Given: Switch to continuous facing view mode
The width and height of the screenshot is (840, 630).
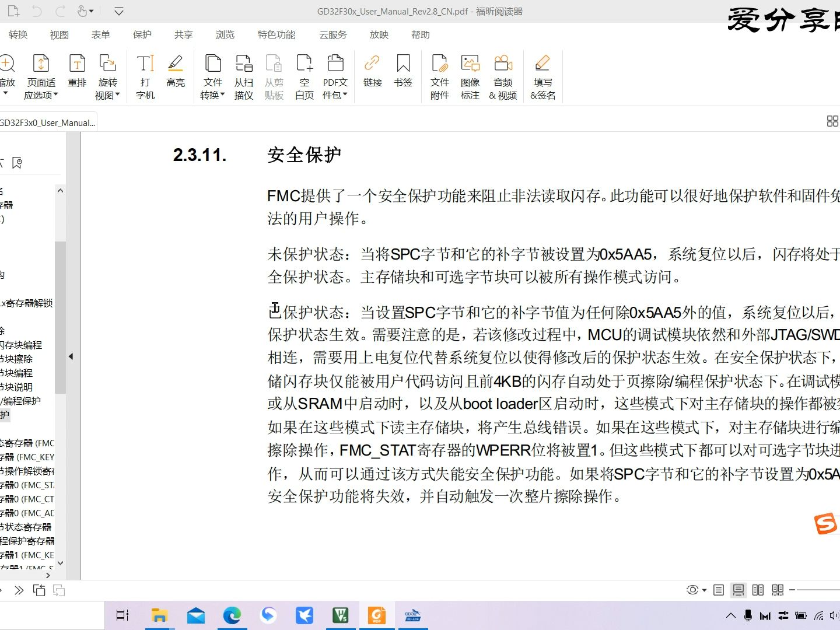Looking at the screenshot, I should (x=778, y=590).
